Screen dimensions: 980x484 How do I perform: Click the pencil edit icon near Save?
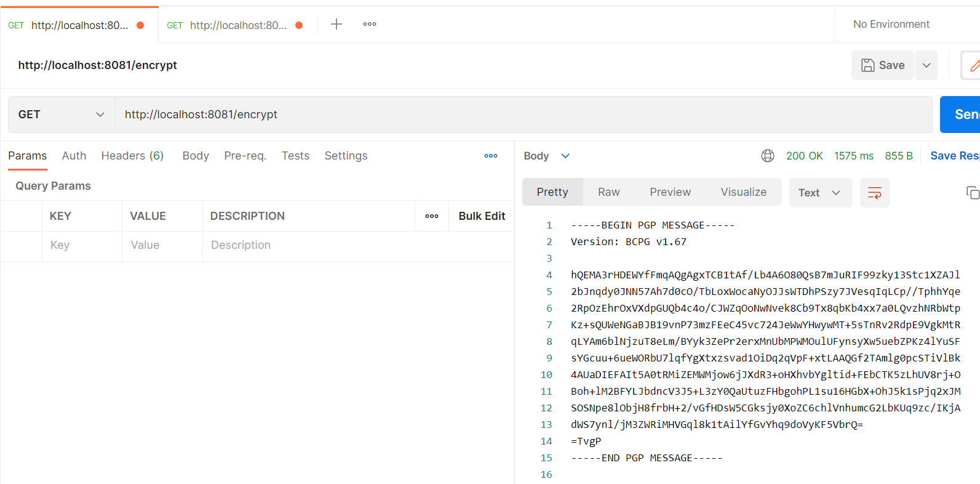(973, 65)
